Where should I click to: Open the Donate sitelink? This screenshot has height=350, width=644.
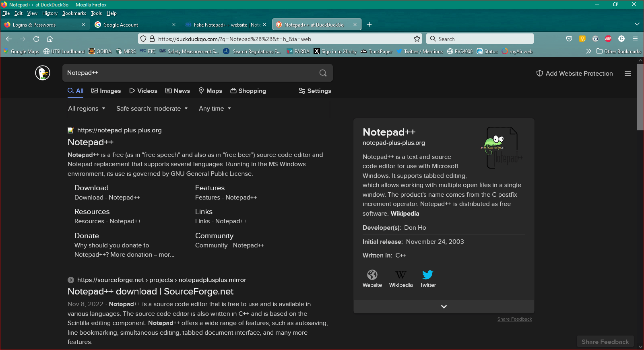(87, 236)
